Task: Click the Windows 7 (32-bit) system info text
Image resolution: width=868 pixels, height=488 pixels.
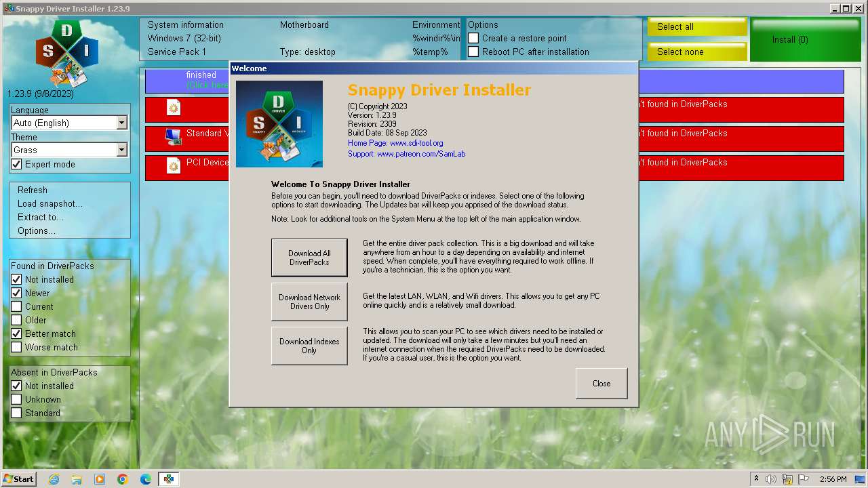Action: [184, 38]
